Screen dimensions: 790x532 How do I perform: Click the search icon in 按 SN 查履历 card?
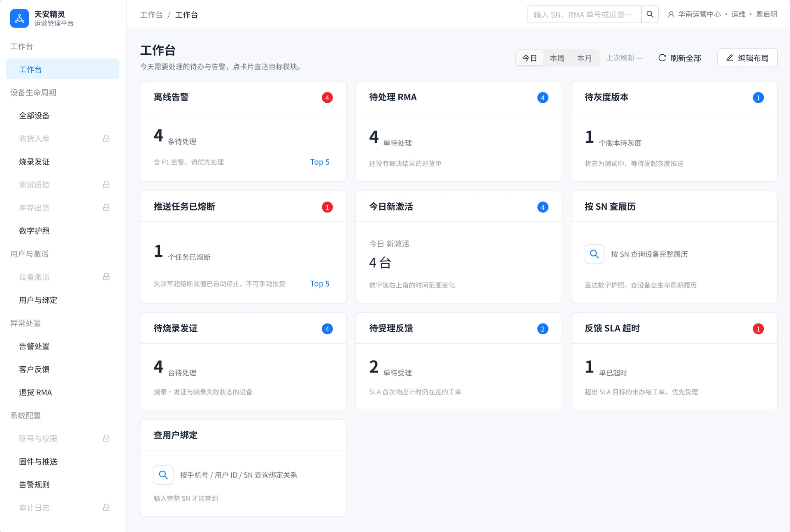[x=594, y=254]
